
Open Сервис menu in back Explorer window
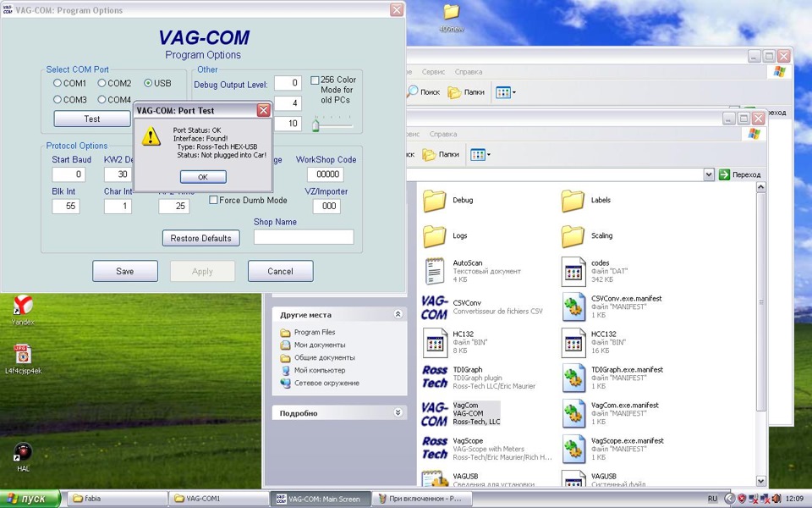point(433,72)
